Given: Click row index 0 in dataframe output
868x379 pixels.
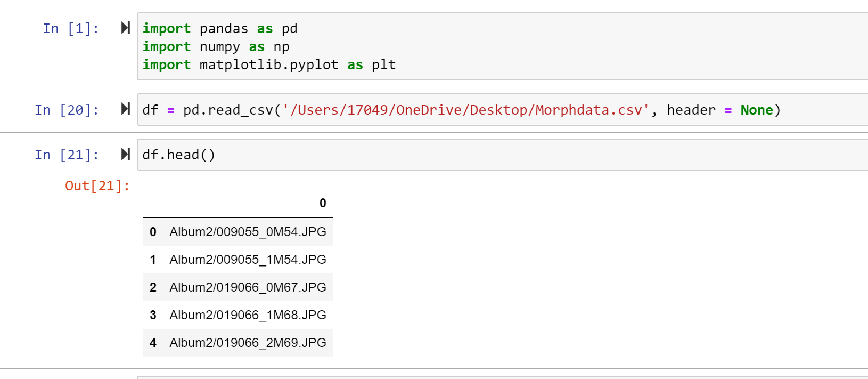Looking at the screenshot, I should [x=153, y=232].
